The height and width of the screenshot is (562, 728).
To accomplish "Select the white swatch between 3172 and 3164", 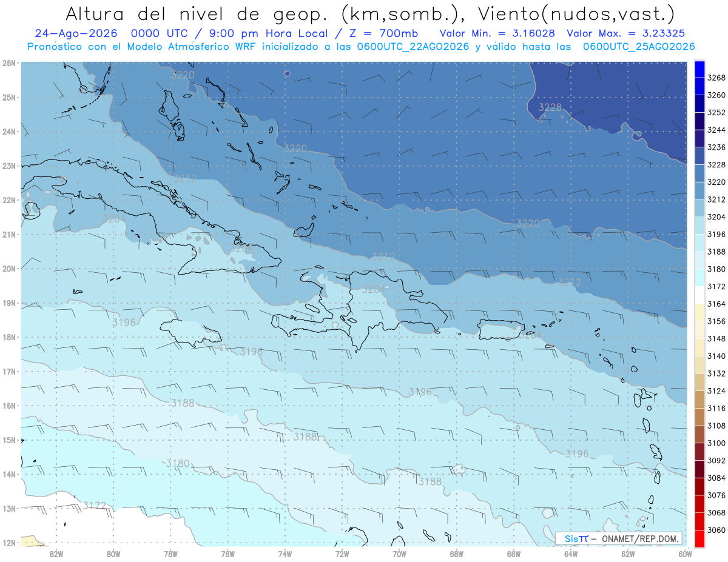I will pos(699,295).
